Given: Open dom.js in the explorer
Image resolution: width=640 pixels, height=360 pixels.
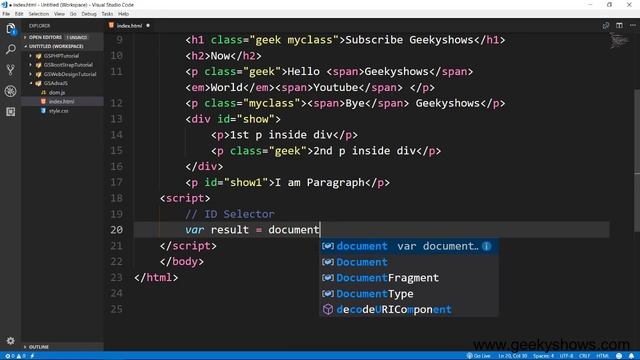Looking at the screenshot, I should point(57,93).
